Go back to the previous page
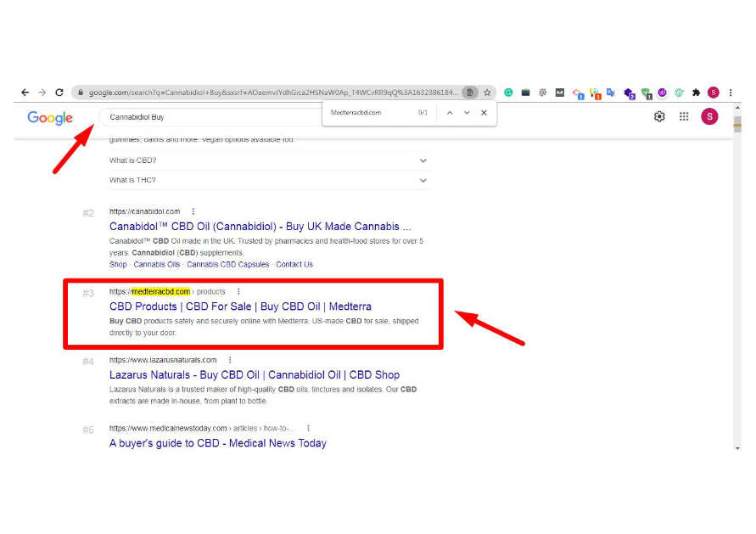Screen dimensions: 756x534 (25, 93)
